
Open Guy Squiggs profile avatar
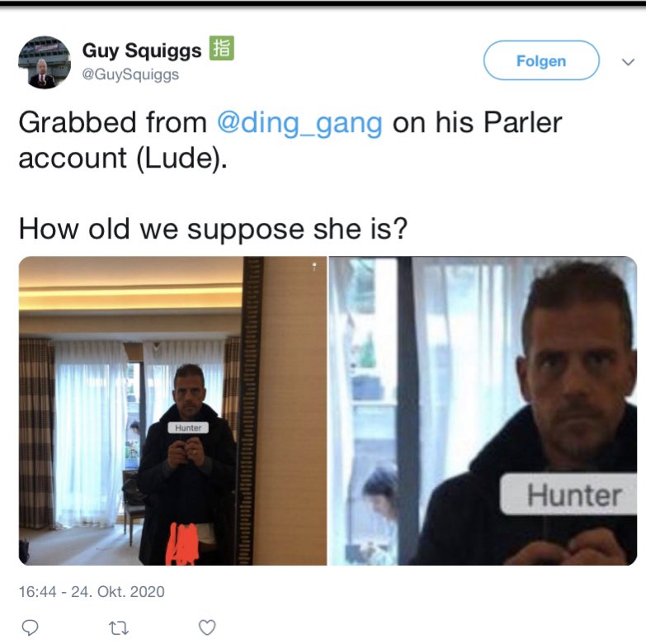45,62
